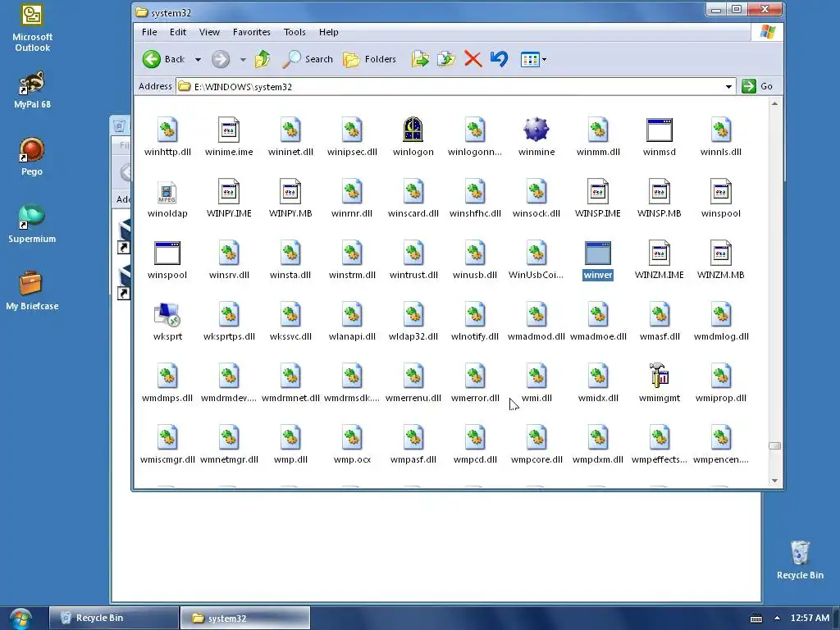Open Microsoft Outlook desktop shortcut
Viewport: 840px width, 630px height.
tap(32, 28)
